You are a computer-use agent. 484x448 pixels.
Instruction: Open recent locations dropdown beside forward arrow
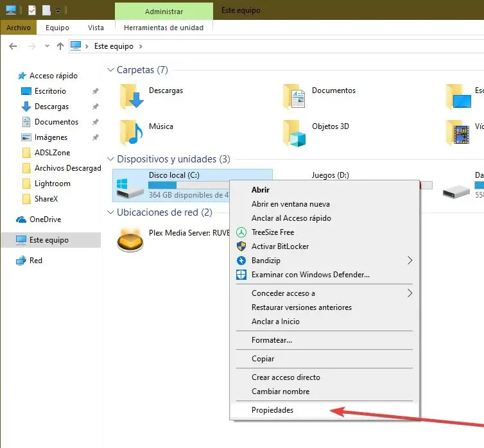47,46
